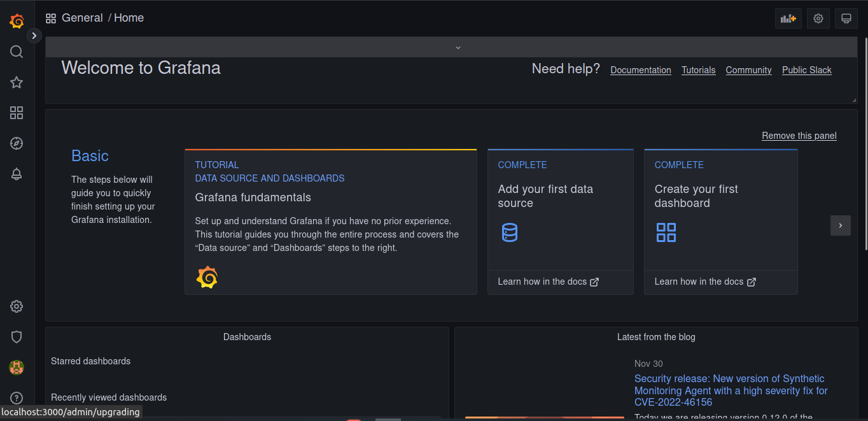Click the Basic heading

coord(90,156)
